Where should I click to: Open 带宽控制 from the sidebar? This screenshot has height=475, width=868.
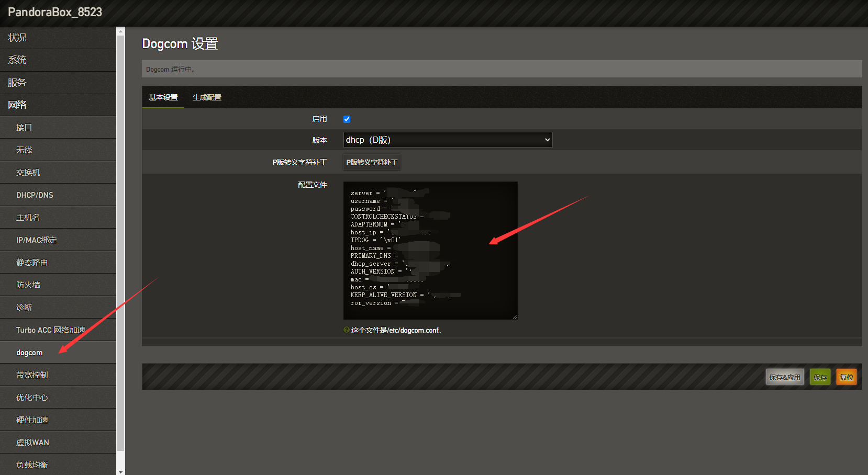point(58,375)
